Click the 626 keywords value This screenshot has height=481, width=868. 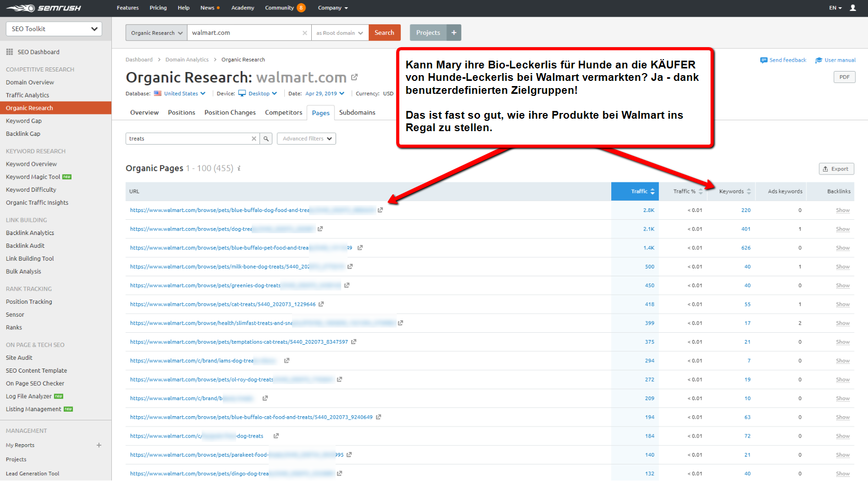coord(746,248)
